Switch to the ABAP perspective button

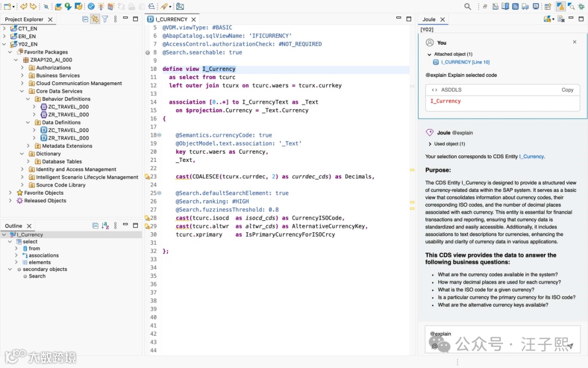click(x=560, y=7)
